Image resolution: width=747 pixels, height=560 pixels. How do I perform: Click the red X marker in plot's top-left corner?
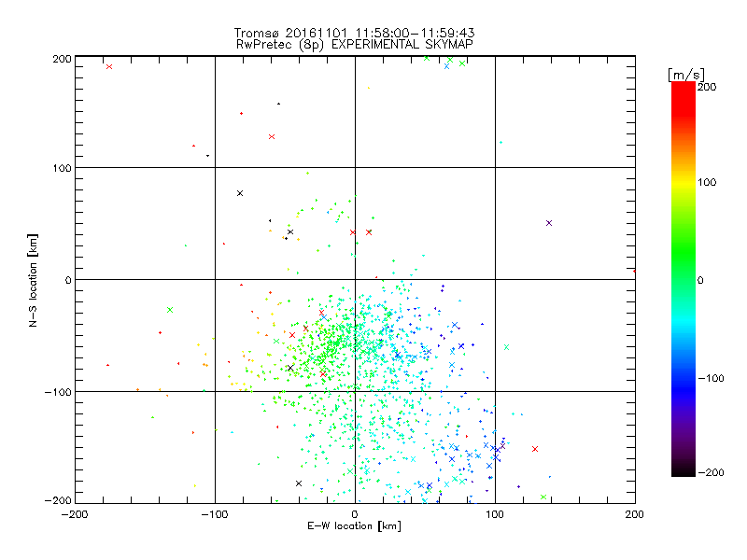click(109, 66)
